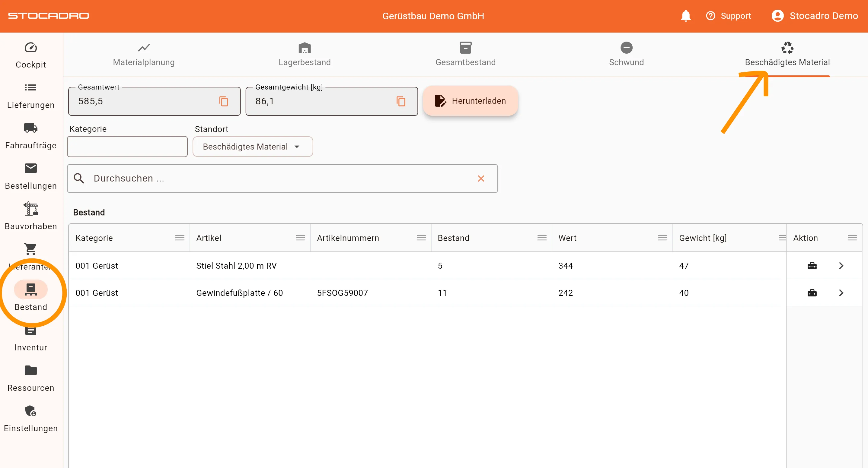Expand details for the Gewindefußplatte row
Screen dimensions: 868x468
click(x=841, y=292)
